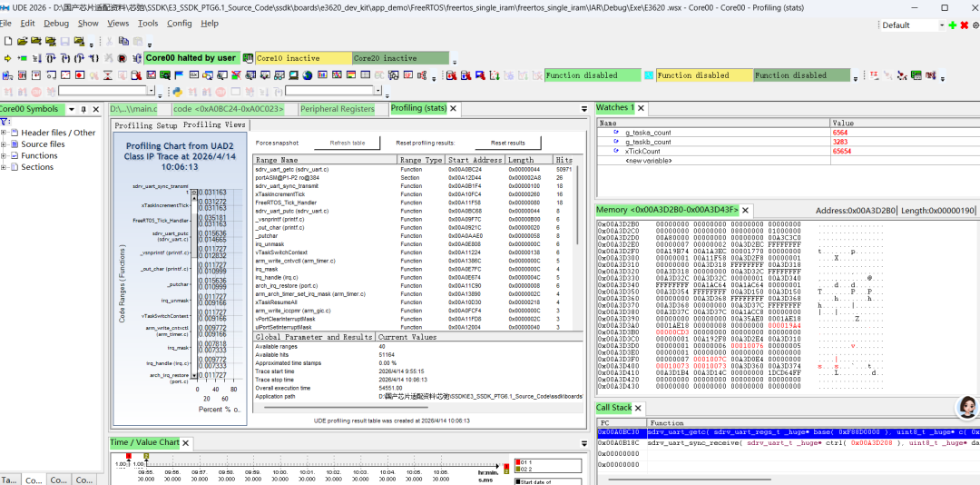Click the red X delete layout icon

(x=964, y=25)
